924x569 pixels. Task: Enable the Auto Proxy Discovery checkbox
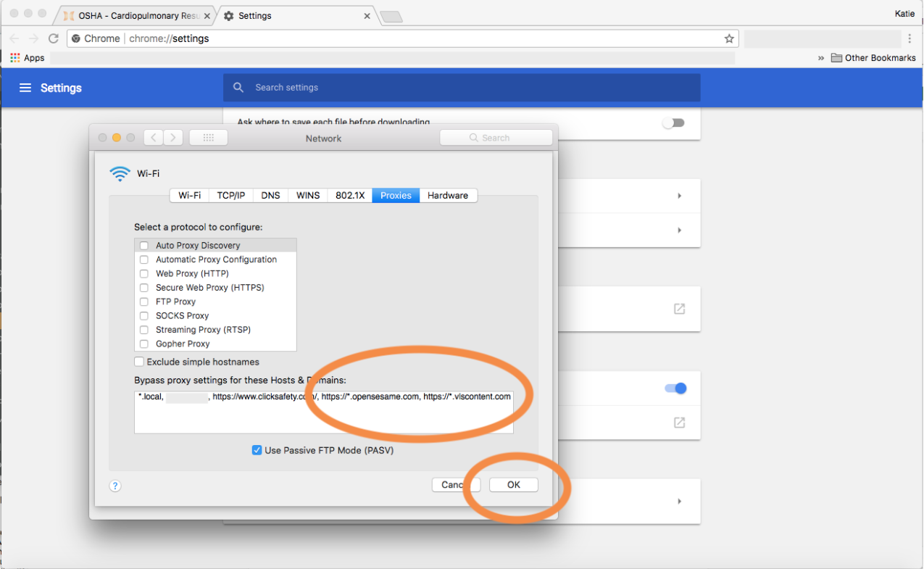[143, 246]
